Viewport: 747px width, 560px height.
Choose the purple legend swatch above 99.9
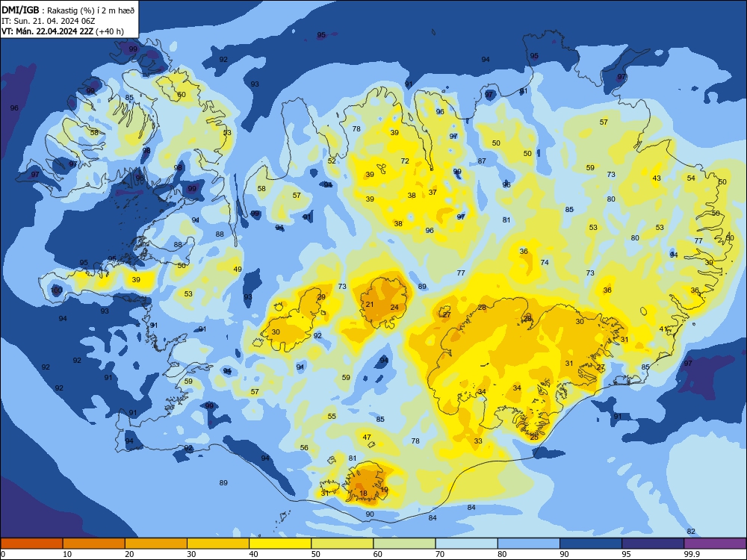click(715, 544)
